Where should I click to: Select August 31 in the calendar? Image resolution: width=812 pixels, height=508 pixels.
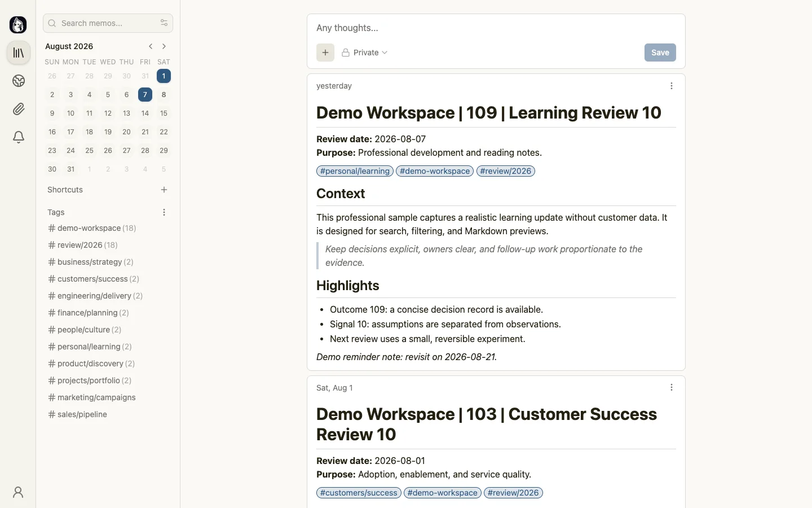(x=70, y=169)
